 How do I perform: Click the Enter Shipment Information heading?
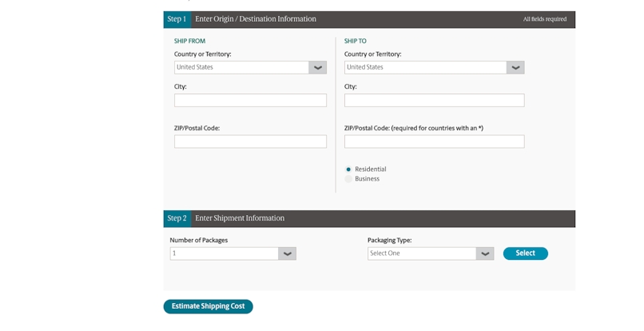pos(240,218)
